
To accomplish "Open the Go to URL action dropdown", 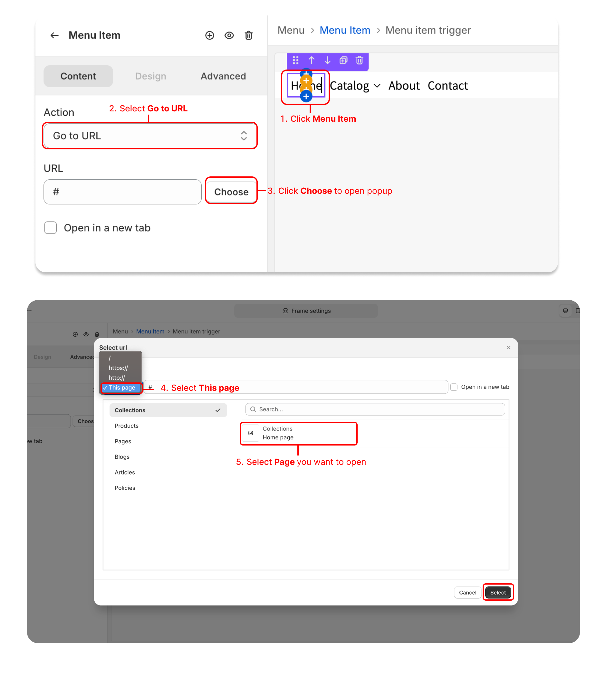I will click(x=149, y=136).
